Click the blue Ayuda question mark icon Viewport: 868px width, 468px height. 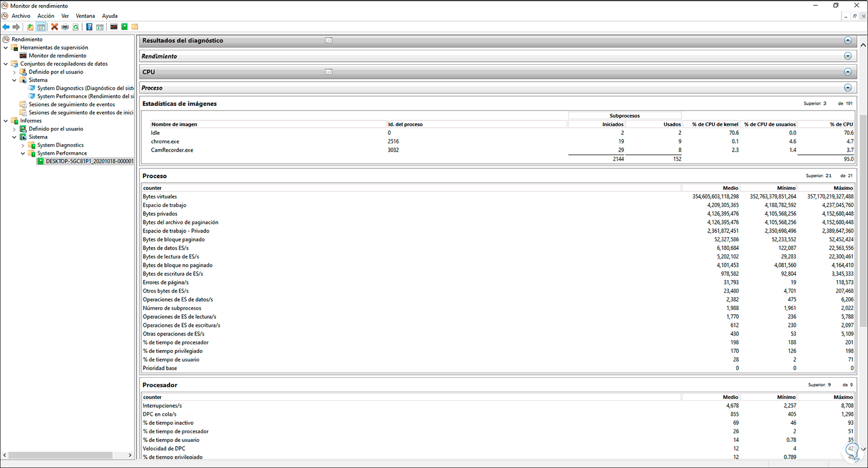pos(89,27)
